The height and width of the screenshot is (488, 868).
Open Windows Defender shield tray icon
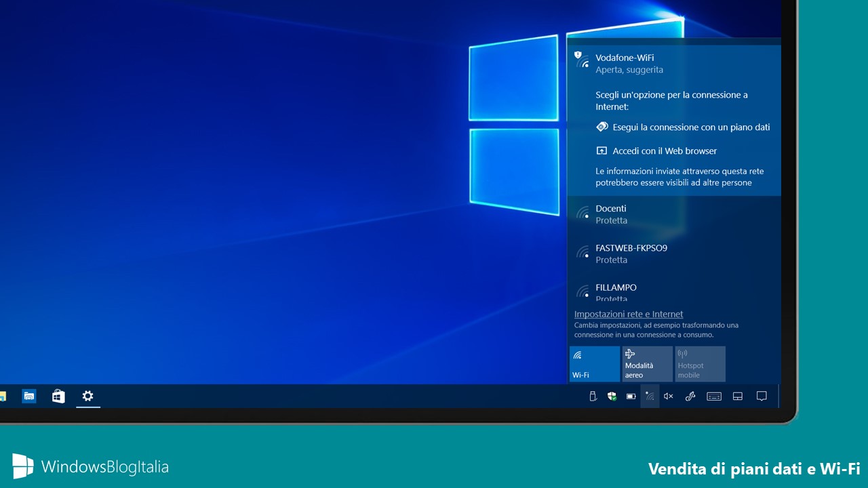pyautogui.click(x=612, y=396)
